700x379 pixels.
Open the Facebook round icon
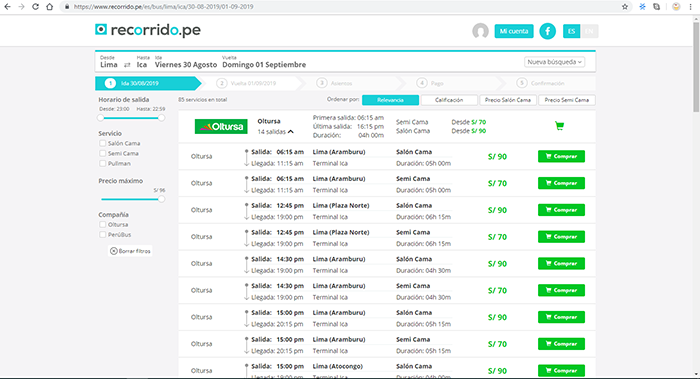[548, 31]
